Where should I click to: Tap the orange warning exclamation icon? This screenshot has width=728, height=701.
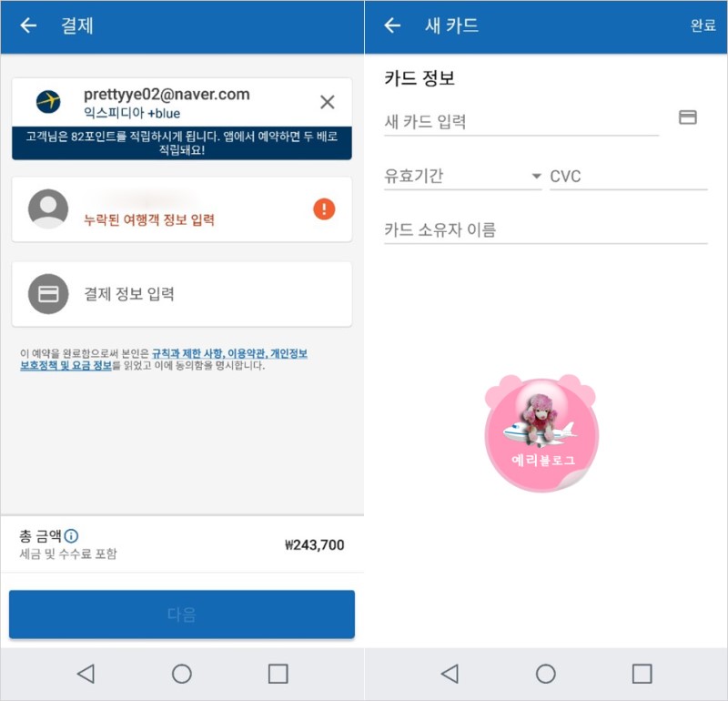[324, 208]
